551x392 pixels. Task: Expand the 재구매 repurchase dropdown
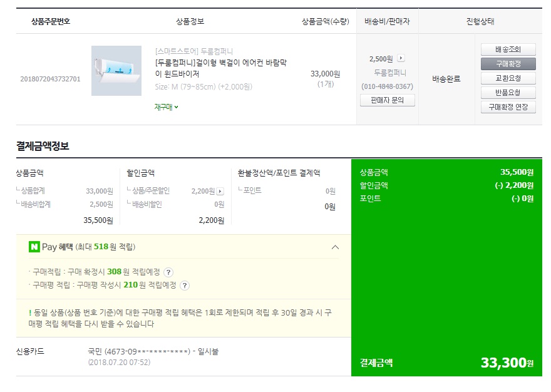166,107
